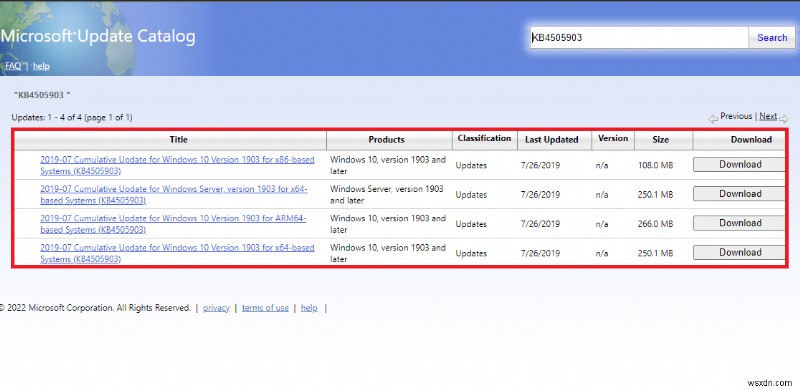The height and width of the screenshot is (390, 800).
Task: Download the Windows 10 x64-based update
Action: tap(739, 253)
